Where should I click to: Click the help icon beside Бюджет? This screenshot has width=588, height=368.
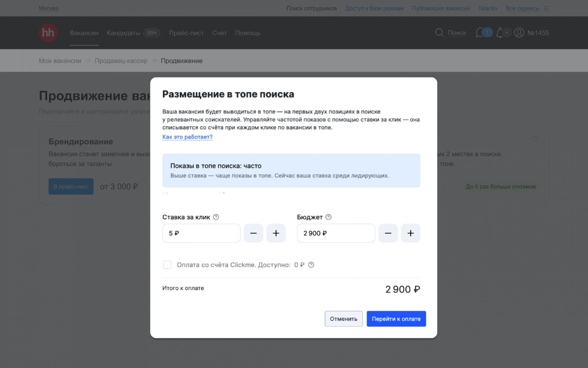[x=329, y=217]
